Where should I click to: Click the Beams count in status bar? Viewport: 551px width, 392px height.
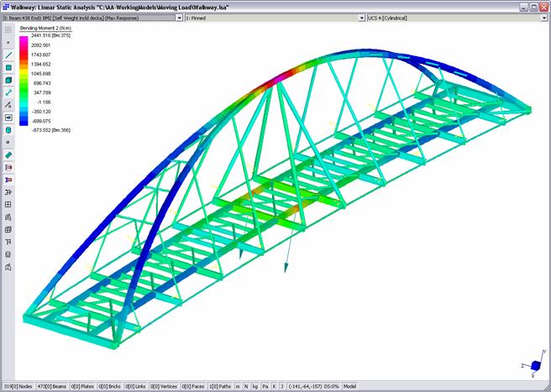[x=54, y=386]
